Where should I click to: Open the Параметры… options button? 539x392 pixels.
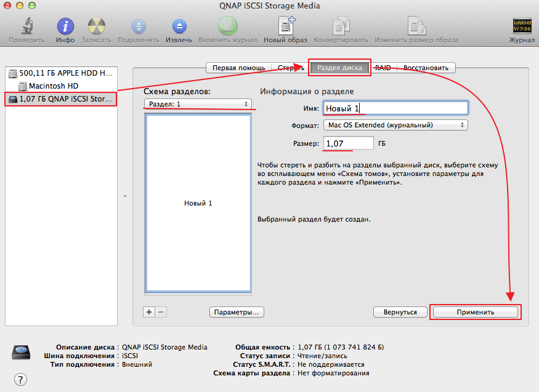(x=237, y=312)
